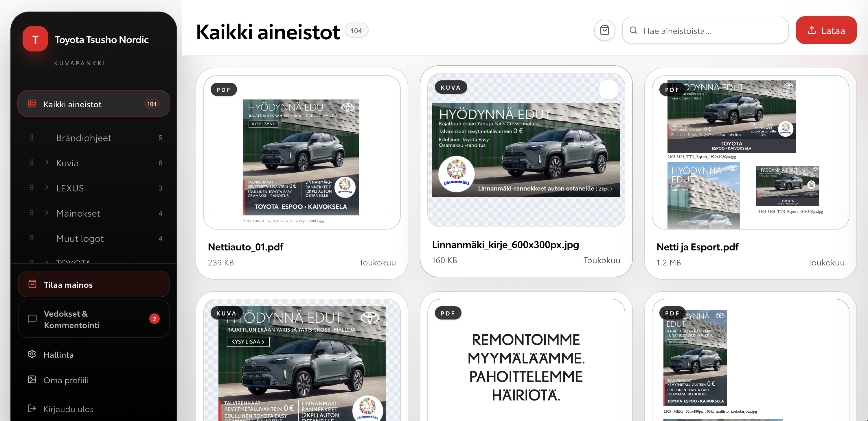
Task: Open the Mainokset folder label
Action: click(78, 213)
